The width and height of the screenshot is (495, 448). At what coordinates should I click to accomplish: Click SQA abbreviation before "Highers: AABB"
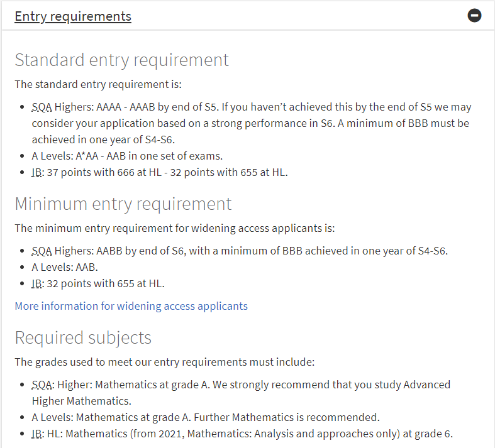coord(42,251)
